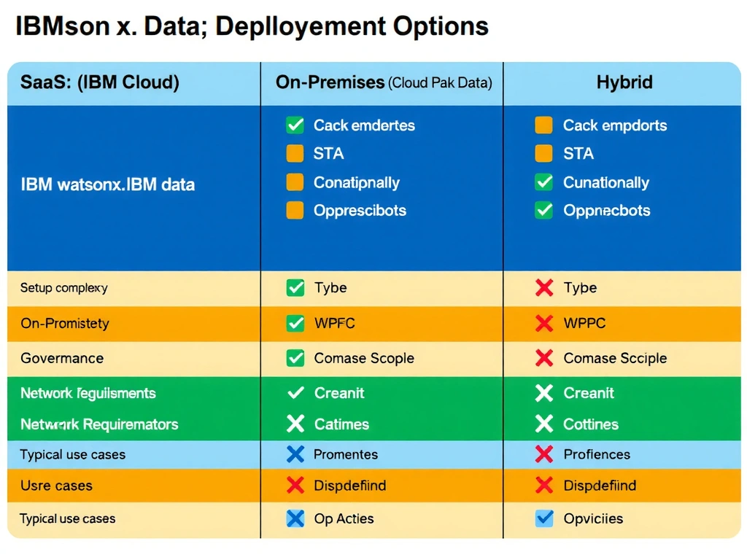
Task: Select the "Network feguilsments" row label
Action: coord(88,393)
